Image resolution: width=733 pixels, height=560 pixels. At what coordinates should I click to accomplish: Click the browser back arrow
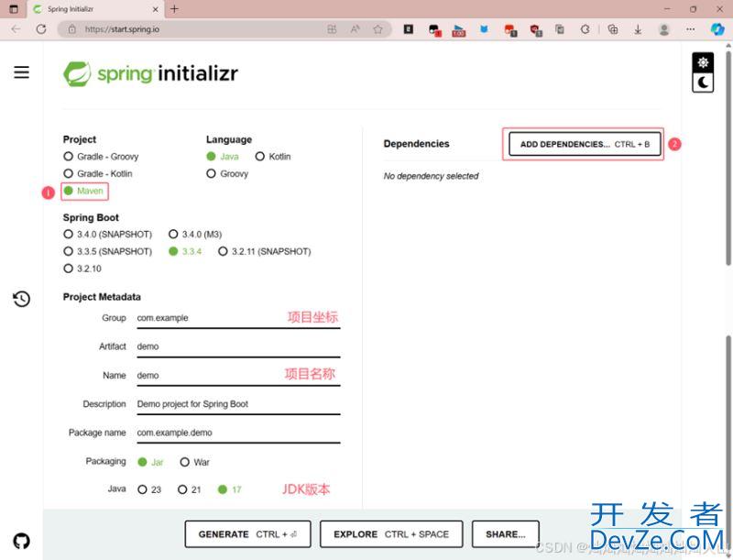(x=16, y=29)
